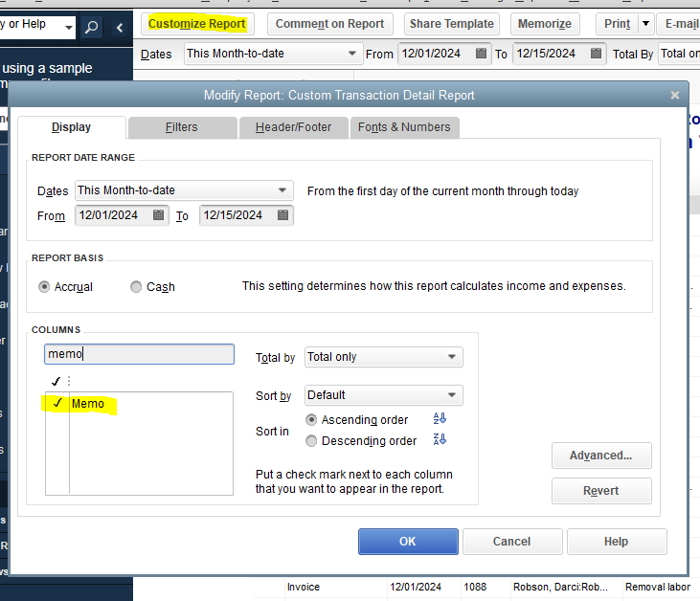
Task: Click the Help button in dialog
Action: tap(617, 542)
